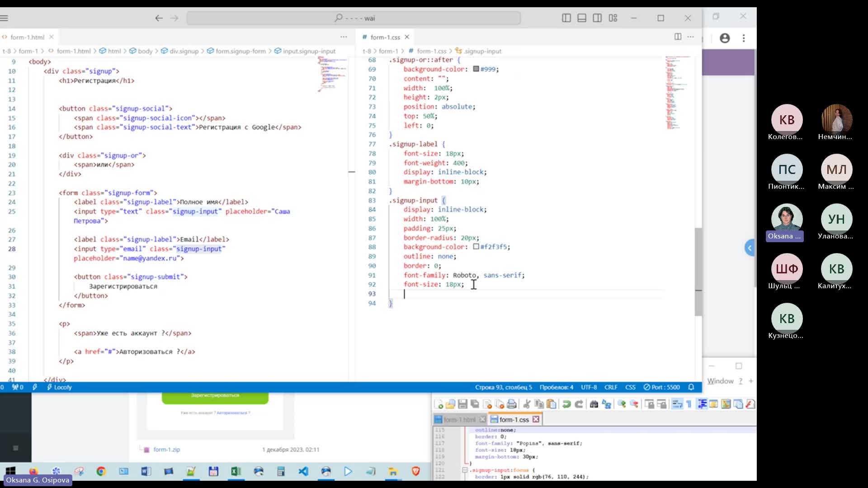This screenshot has width=868, height=488.
Task: Click the Locofy status bar item
Action: (x=59, y=387)
